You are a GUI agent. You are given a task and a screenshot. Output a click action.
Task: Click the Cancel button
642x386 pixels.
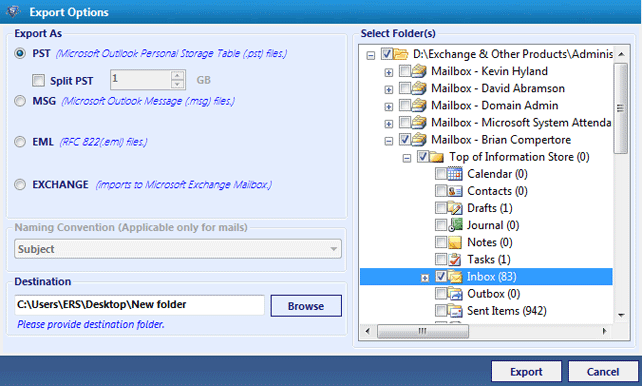click(x=603, y=372)
